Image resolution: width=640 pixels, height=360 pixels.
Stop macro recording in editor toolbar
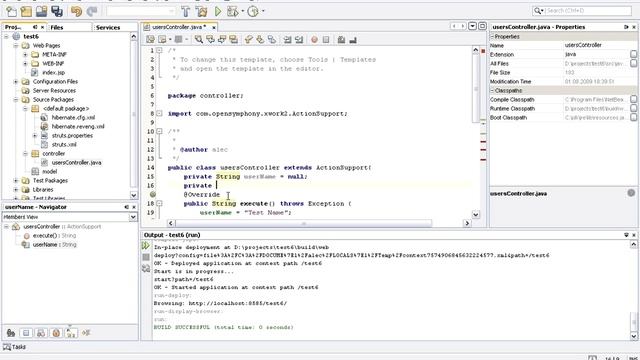pyautogui.click(x=326, y=40)
